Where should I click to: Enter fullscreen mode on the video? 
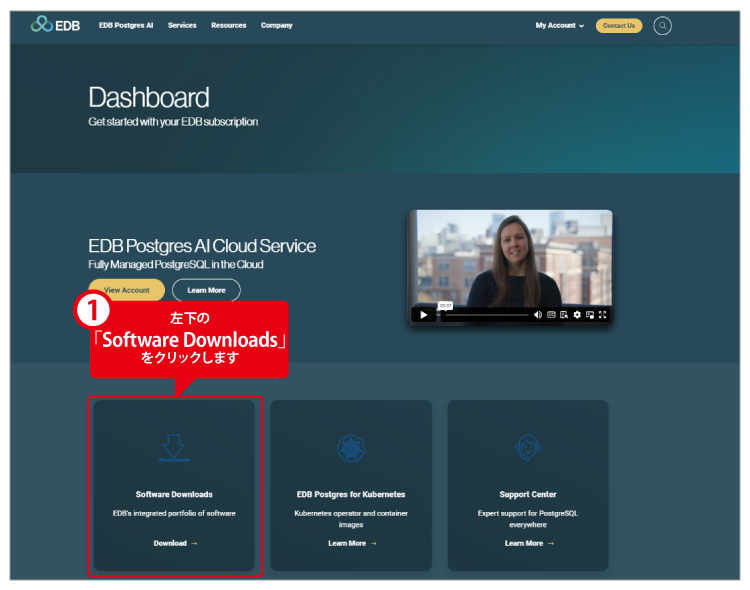tap(603, 314)
